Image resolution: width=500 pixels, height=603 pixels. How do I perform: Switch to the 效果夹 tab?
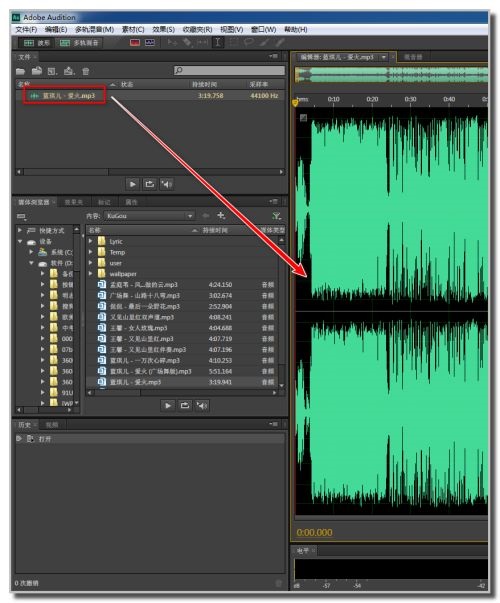(x=74, y=202)
